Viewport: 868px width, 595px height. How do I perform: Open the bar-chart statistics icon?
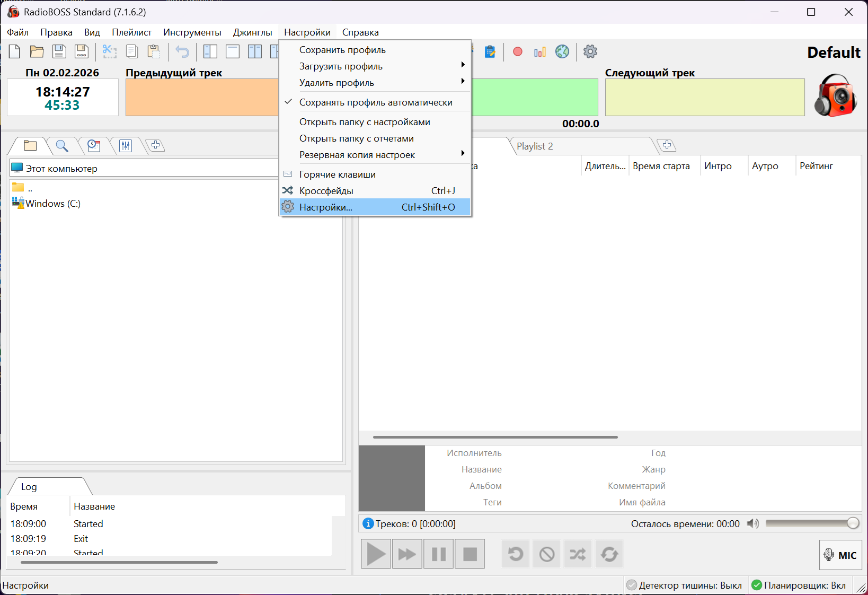click(540, 51)
